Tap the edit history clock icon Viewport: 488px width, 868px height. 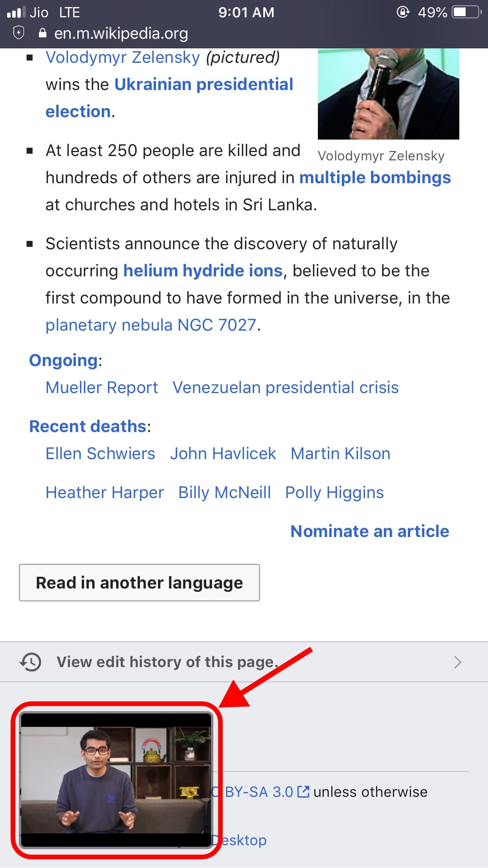[x=30, y=662]
